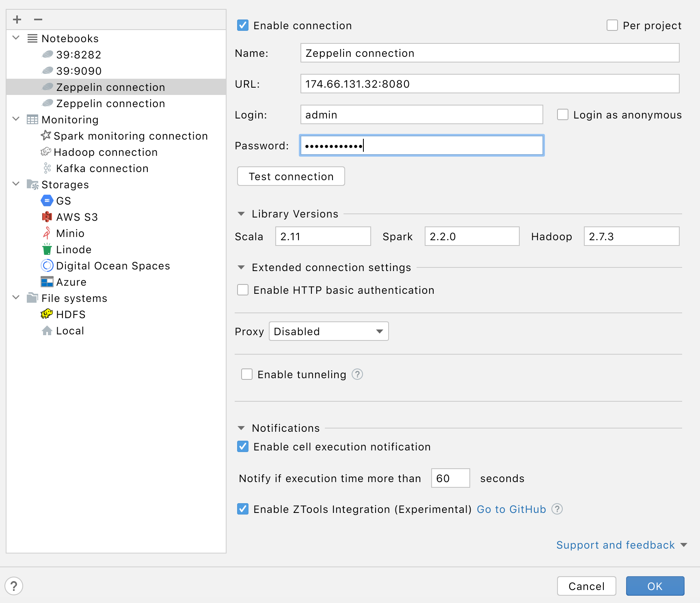
Task: Click the add connection plus icon
Action: 17,19
